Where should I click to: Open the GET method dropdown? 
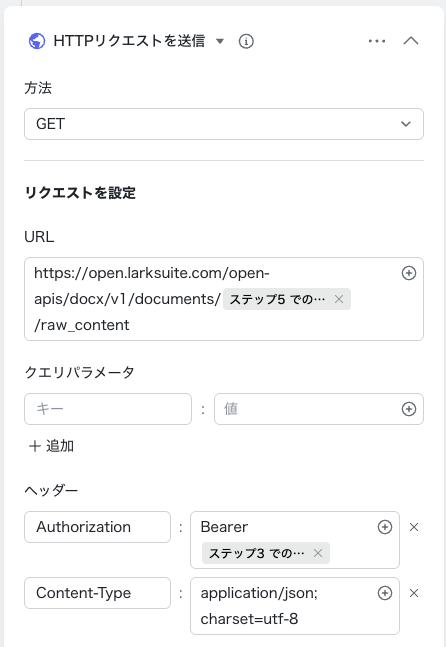[224, 124]
